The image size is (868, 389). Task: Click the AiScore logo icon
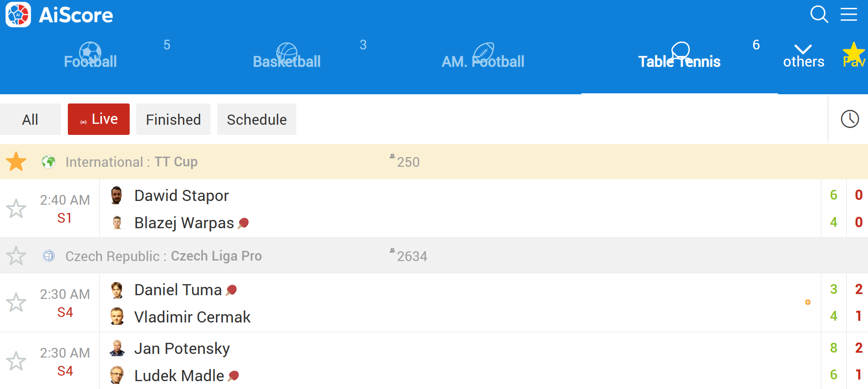click(x=18, y=14)
